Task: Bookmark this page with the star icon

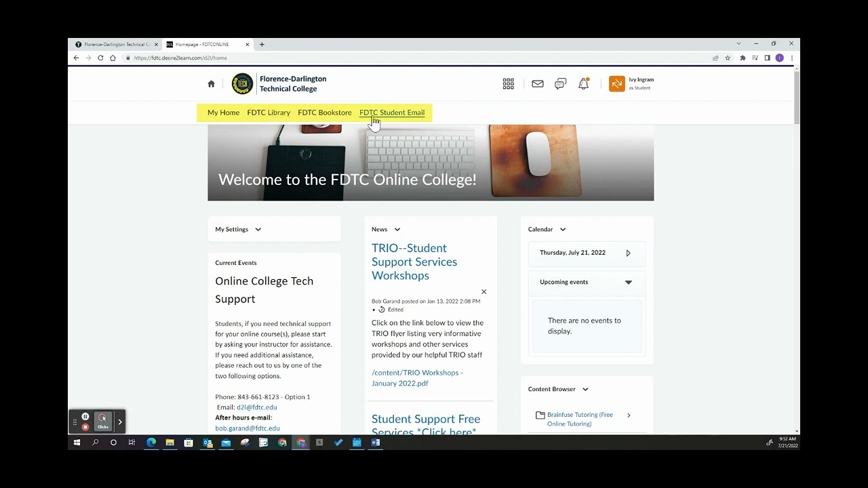Action: click(x=728, y=58)
